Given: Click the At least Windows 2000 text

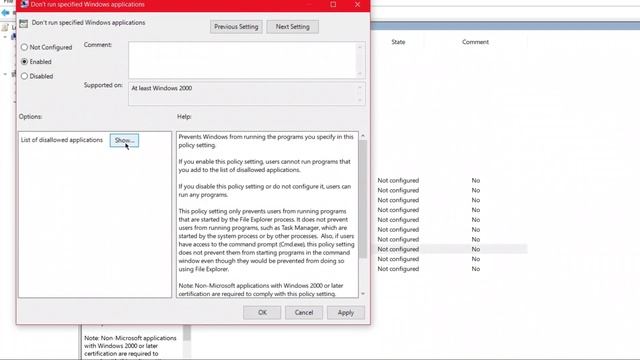Looking at the screenshot, I should coord(162,88).
